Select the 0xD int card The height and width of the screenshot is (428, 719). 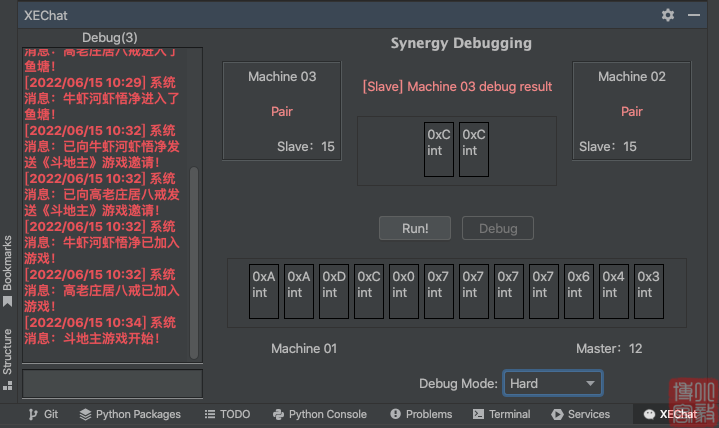pos(333,292)
